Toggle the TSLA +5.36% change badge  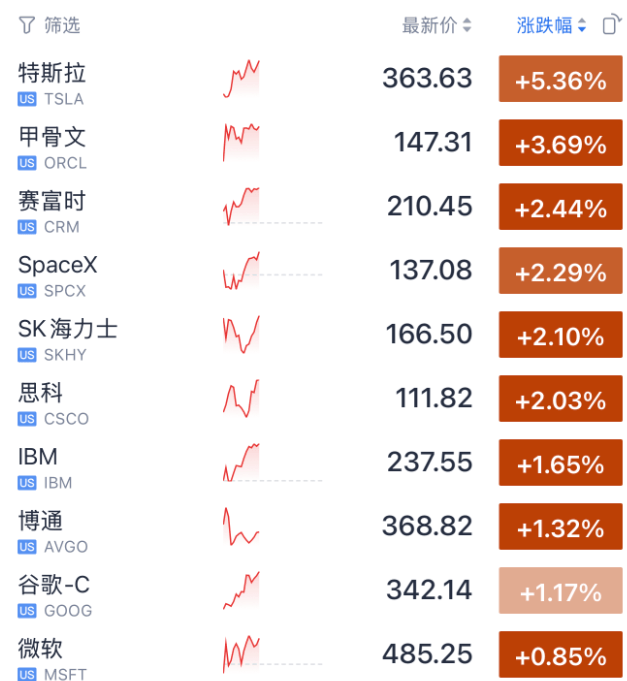[x=561, y=79]
